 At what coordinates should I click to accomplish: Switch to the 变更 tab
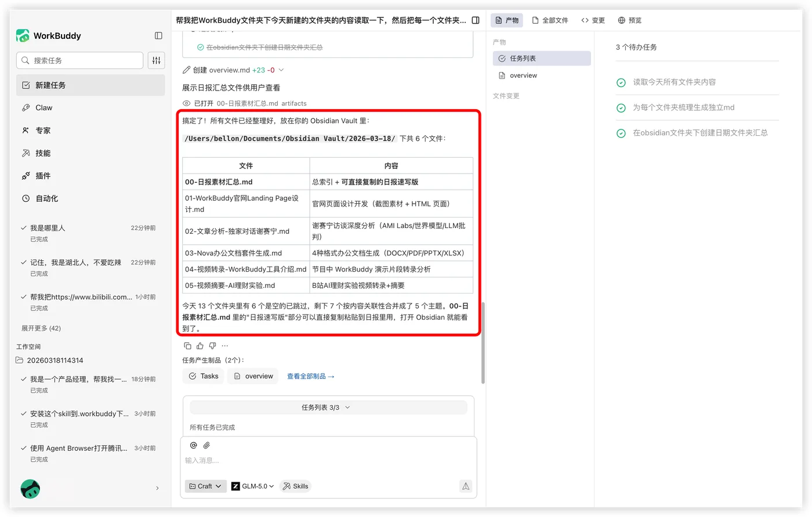tap(593, 20)
